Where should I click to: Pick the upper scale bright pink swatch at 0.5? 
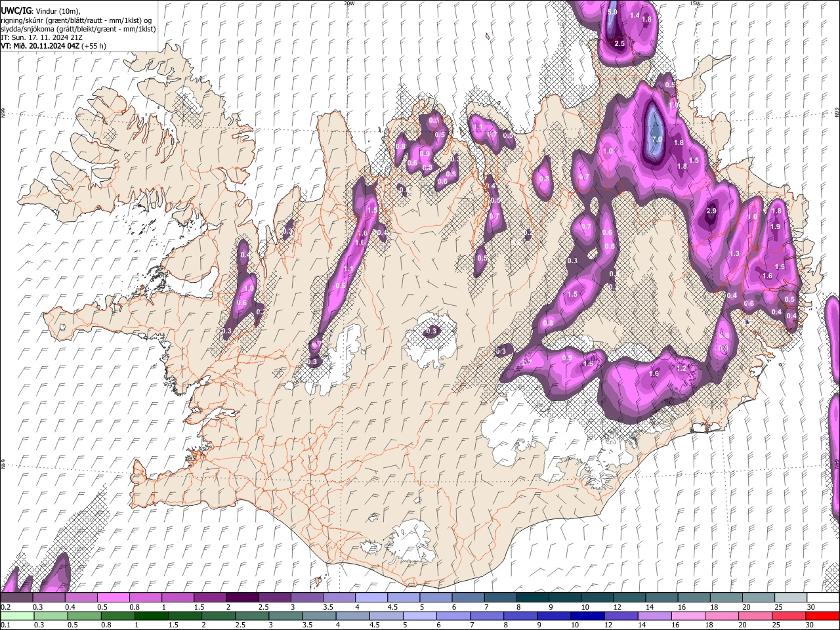click(x=113, y=598)
